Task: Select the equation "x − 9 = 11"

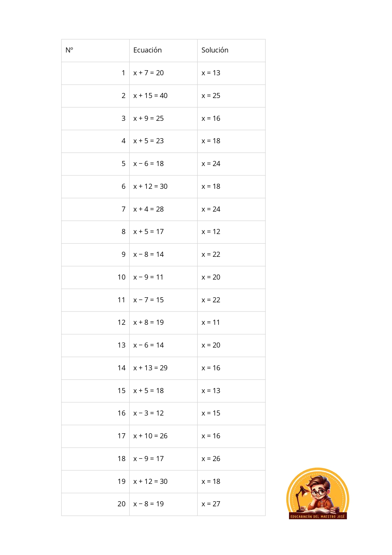Action: point(148,277)
